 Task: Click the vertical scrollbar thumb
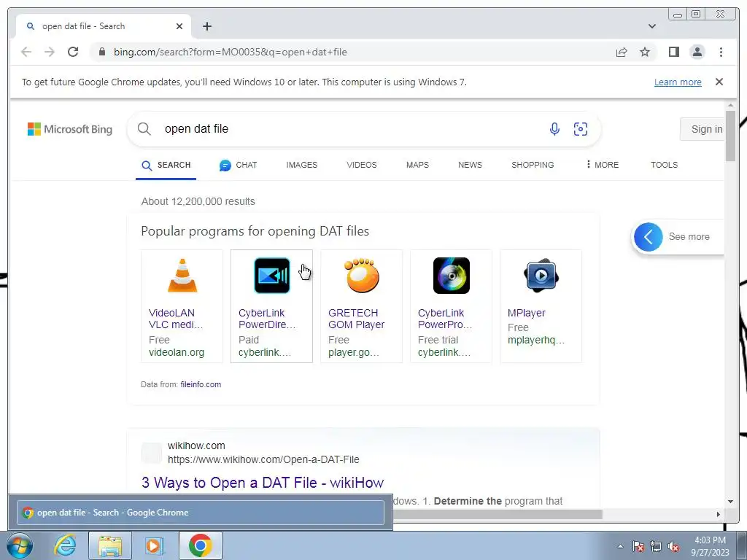click(730, 136)
